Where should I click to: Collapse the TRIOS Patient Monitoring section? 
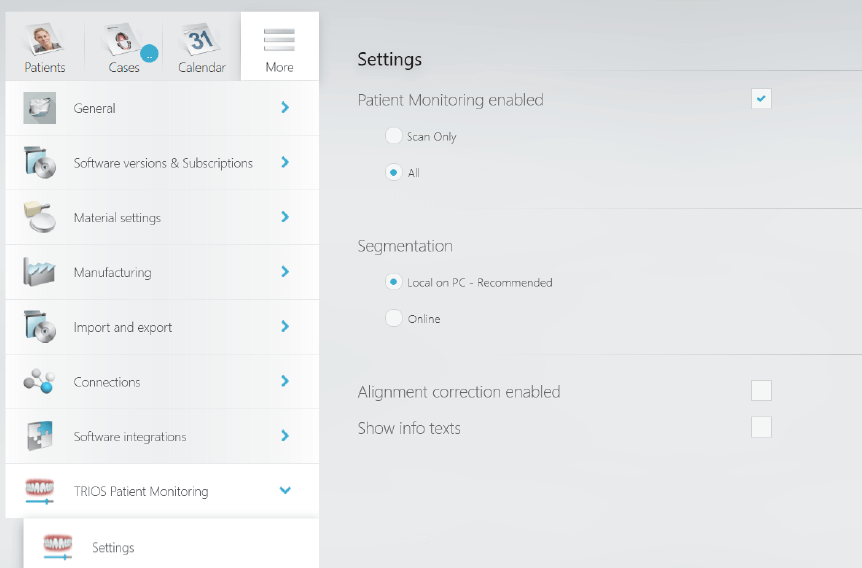pyautogui.click(x=285, y=490)
